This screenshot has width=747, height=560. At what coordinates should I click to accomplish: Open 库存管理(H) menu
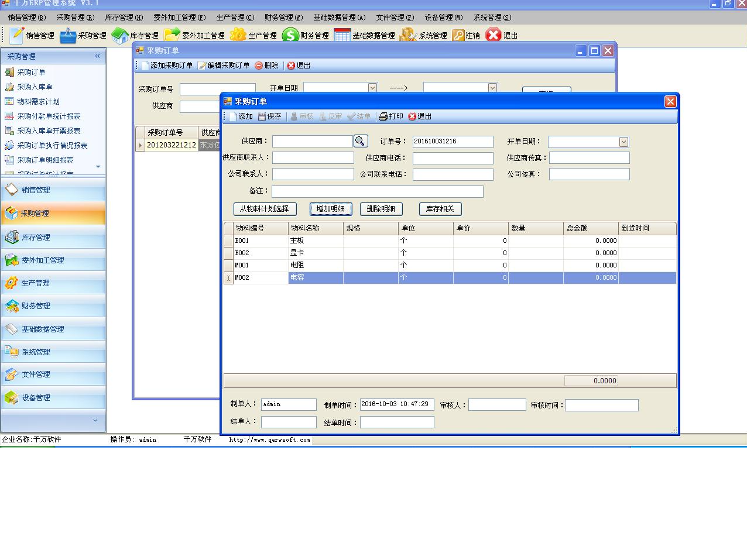[124, 18]
